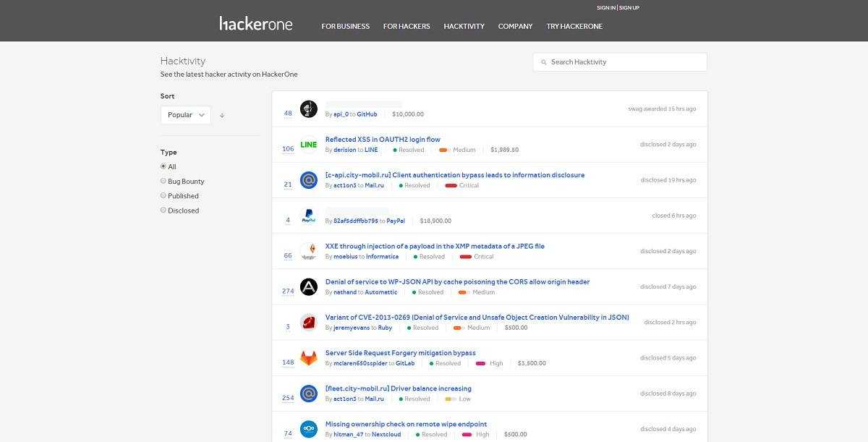
Task: Open the Automattic program logo icon
Action: 309,286
